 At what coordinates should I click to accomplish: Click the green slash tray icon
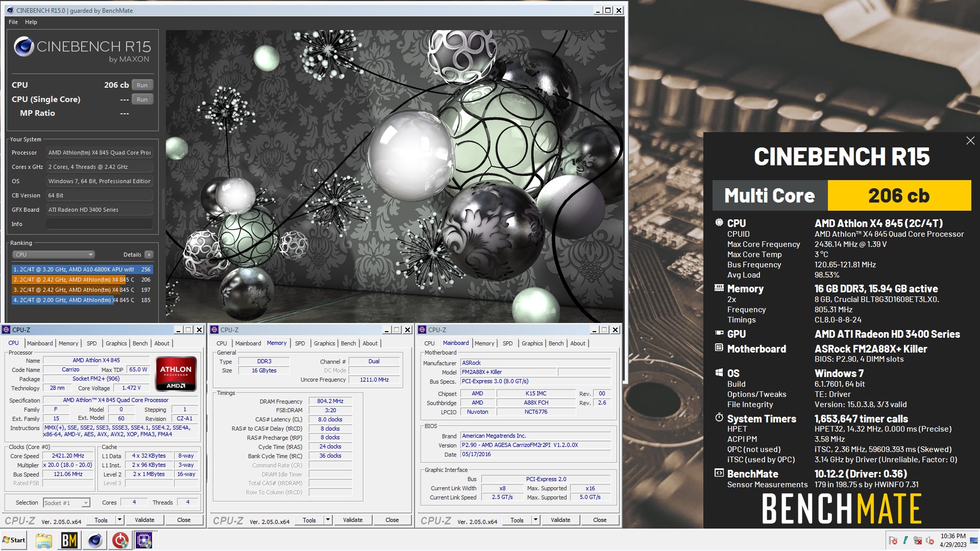(x=905, y=540)
